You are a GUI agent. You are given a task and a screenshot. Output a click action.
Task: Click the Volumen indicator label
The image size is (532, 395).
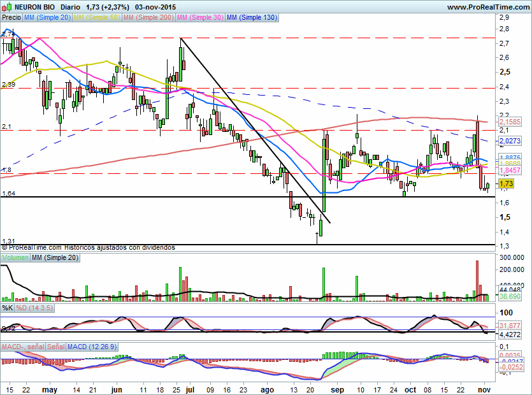15,257
